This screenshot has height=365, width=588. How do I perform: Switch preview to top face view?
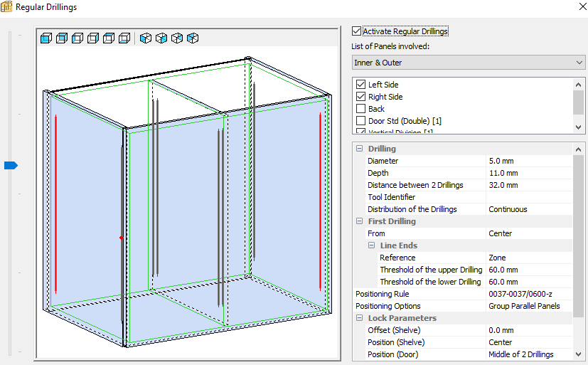[x=109, y=38]
